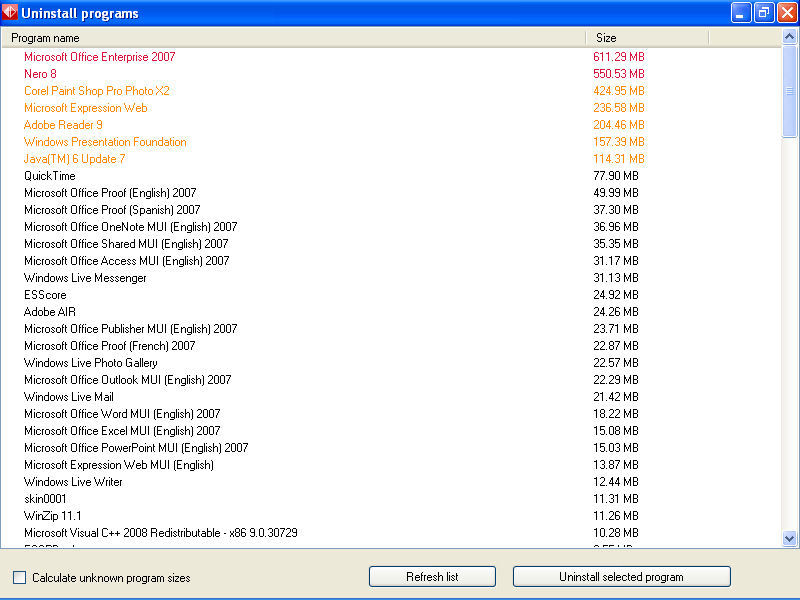Select Microsoft Office Access MUI (English) 2007
This screenshot has height=600, width=800.
127,261
